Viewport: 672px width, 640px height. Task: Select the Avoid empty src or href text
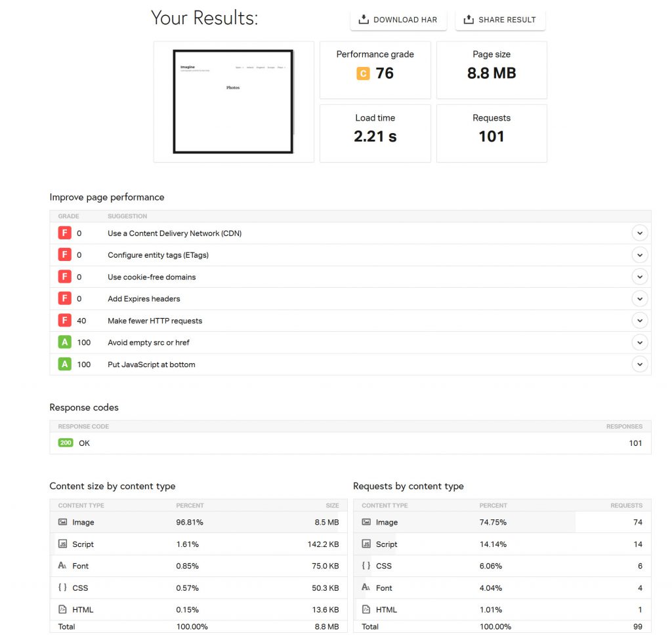pos(148,342)
